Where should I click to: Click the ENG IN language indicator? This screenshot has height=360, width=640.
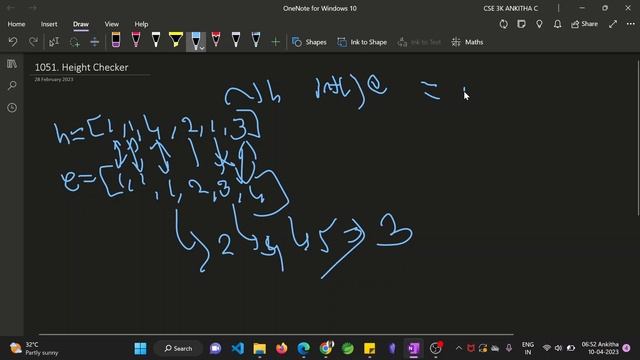click(x=528, y=348)
